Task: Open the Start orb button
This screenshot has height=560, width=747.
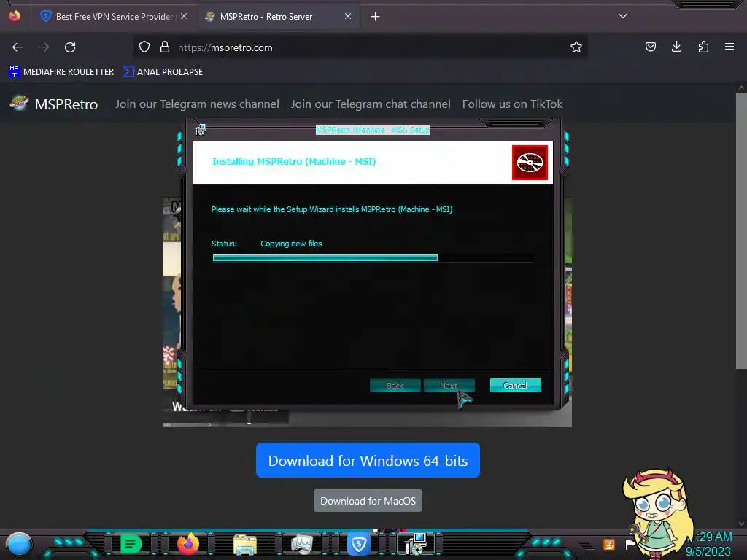Action: tap(19, 544)
